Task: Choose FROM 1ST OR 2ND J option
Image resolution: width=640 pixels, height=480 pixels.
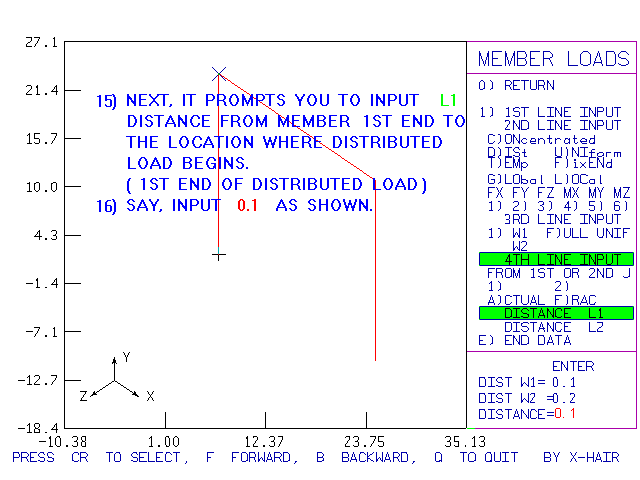Action: click(x=558, y=273)
